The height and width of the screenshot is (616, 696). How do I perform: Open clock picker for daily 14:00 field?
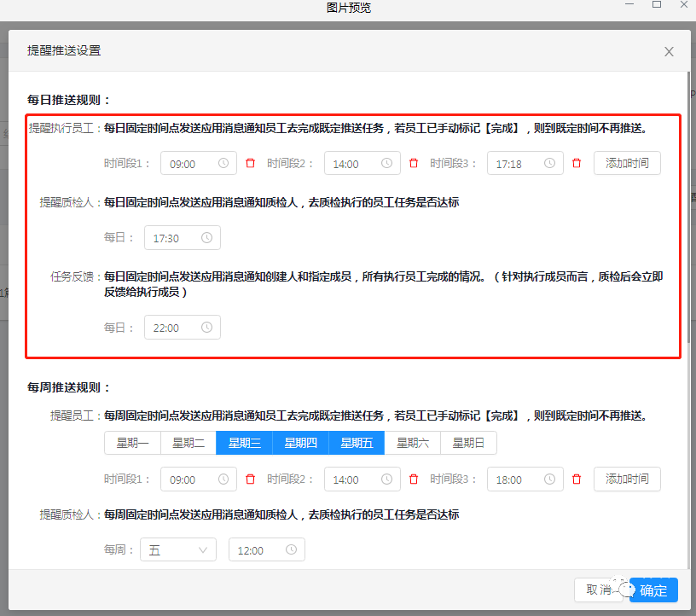point(386,163)
